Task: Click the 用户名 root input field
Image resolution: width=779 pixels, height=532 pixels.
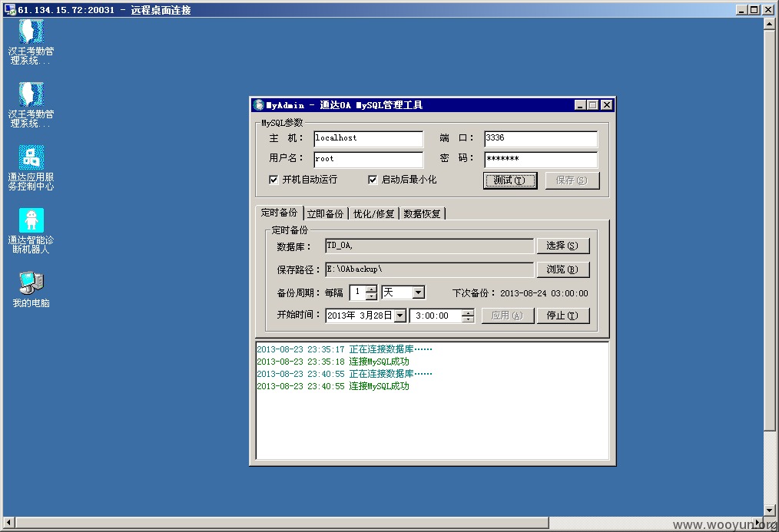Action: 368,160
